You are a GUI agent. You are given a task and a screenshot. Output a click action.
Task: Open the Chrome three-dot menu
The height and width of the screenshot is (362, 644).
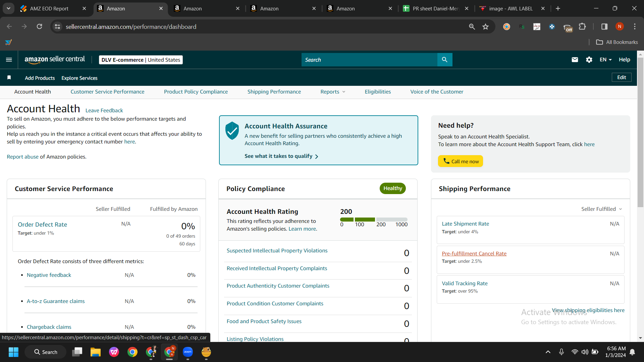pos(635,26)
